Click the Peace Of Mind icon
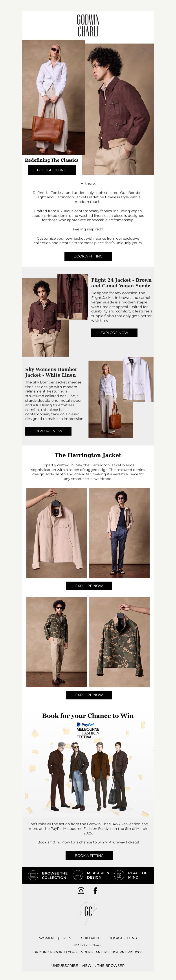Image resolution: width=176 pixels, height=980 pixels. coord(119,875)
